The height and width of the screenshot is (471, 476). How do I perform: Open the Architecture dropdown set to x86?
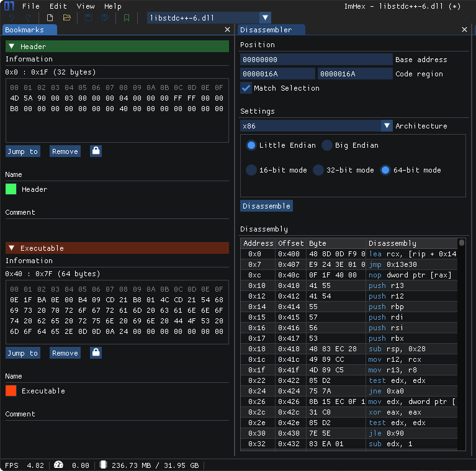(x=317, y=126)
